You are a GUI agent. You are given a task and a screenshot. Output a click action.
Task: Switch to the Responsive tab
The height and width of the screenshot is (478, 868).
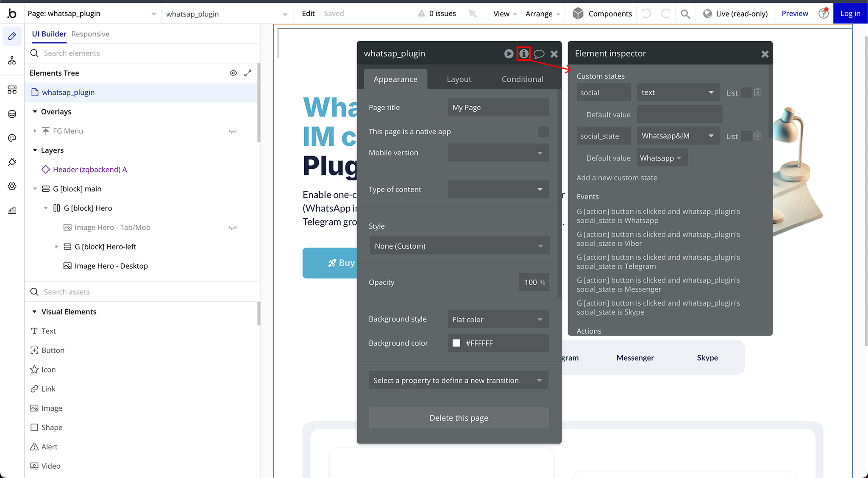90,34
